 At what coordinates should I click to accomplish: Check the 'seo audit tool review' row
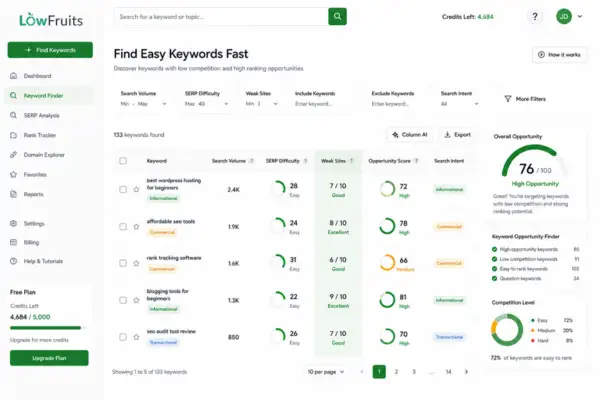click(123, 337)
